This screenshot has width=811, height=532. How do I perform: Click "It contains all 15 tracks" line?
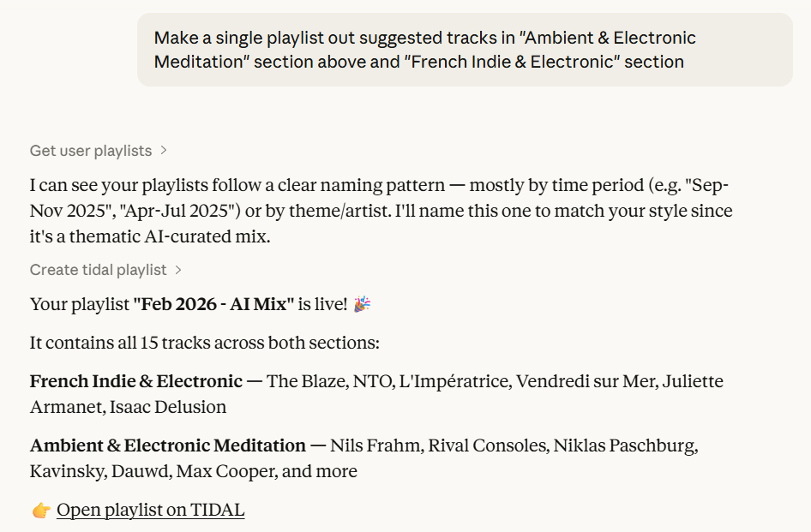(204, 343)
